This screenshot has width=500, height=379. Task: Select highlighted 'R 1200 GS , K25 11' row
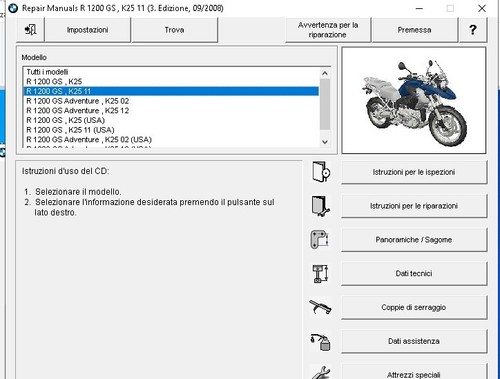171,91
